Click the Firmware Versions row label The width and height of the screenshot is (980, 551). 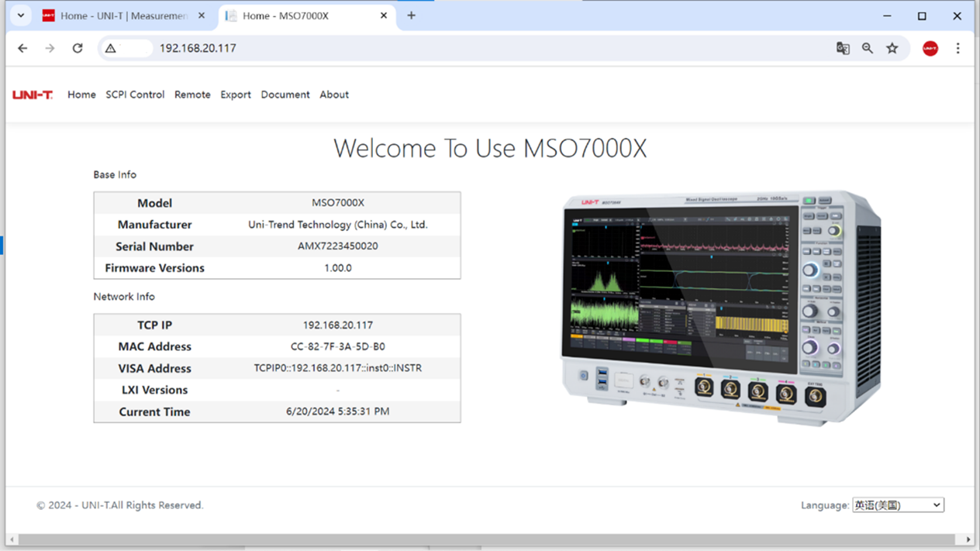[x=154, y=268]
